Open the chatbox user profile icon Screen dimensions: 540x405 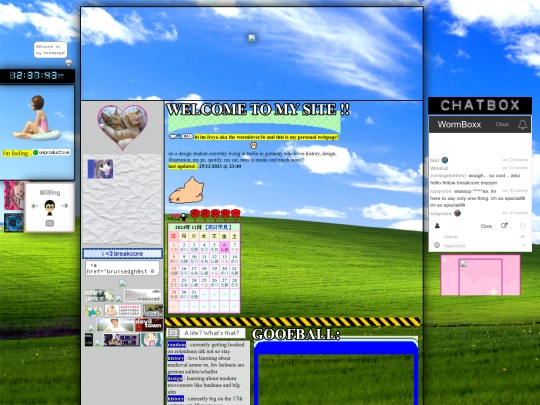tap(437, 226)
